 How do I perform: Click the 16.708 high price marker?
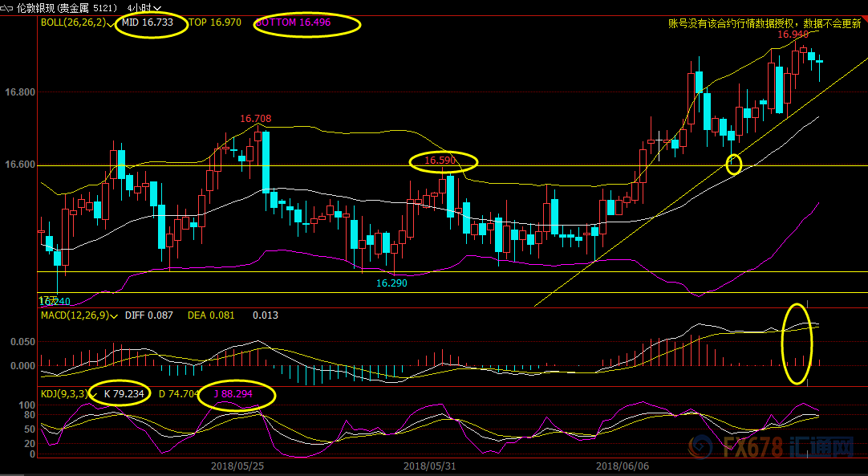coord(256,119)
